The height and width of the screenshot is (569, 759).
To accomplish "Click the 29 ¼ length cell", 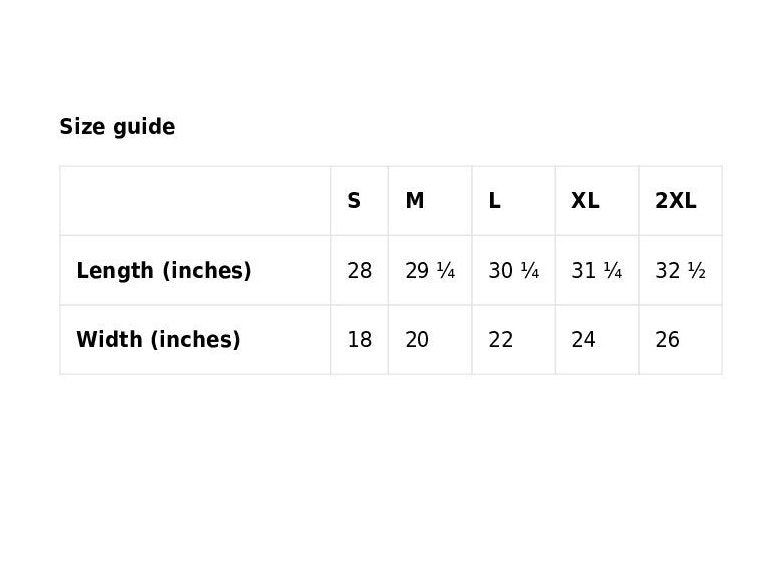I will pyautogui.click(x=430, y=270).
